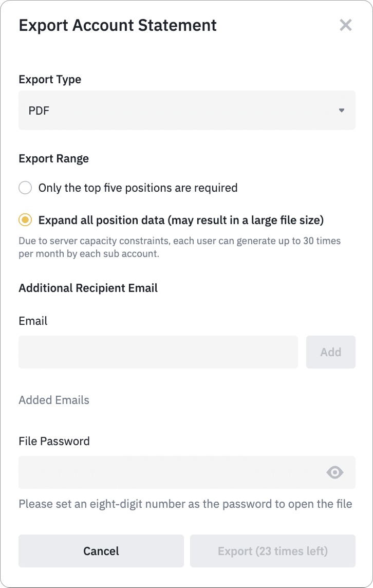This screenshot has height=588, width=373.
Task: Click the Export Type heading label
Action: click(x=50, y=80)
